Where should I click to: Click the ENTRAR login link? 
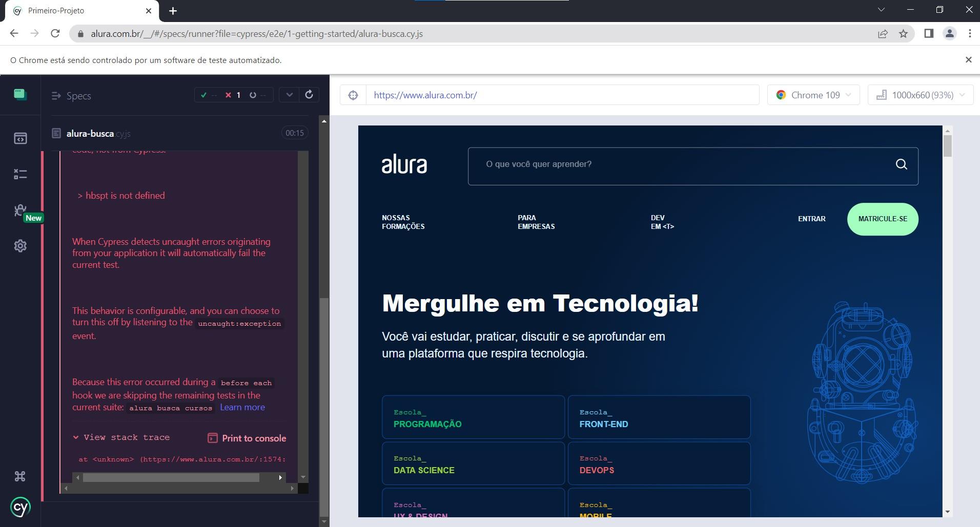812,219
